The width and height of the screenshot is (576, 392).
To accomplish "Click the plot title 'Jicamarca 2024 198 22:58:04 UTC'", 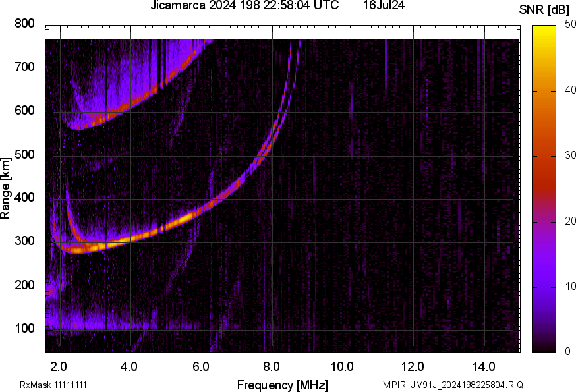I will point(245,5).
